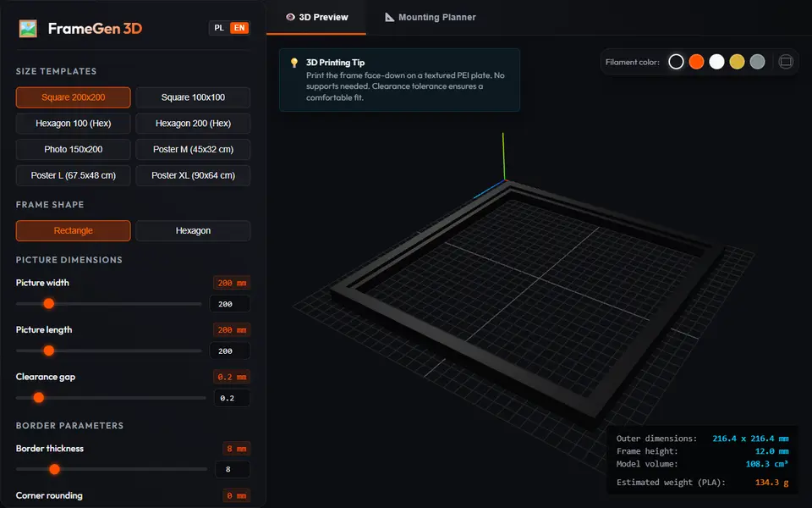Screen dimensions: 812x508
Task: Choose the Hexagon 200 (Hex) template
Action: (193, 124)
